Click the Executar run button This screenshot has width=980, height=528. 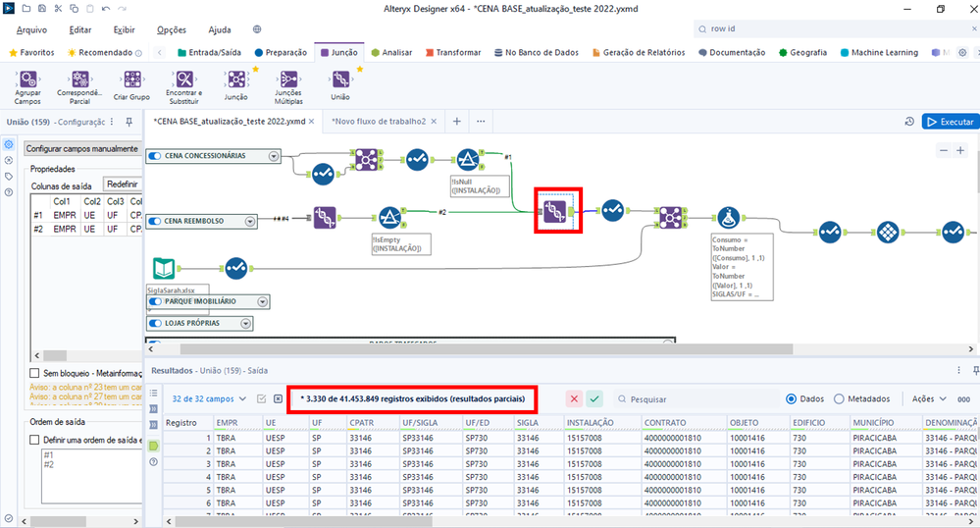point(950,122)
